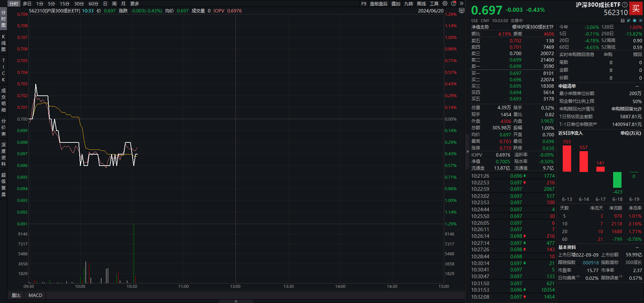The height and width of the screenshot is (303, 644).
Task: Toggle 盘前盘后 pre/after-market display
Action: click(379, 4)
